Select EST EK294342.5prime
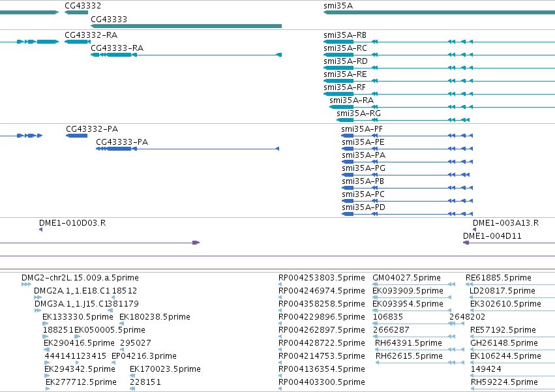Image resolution: width=555 pixels, height=392 pixels. tap(80, 369)
